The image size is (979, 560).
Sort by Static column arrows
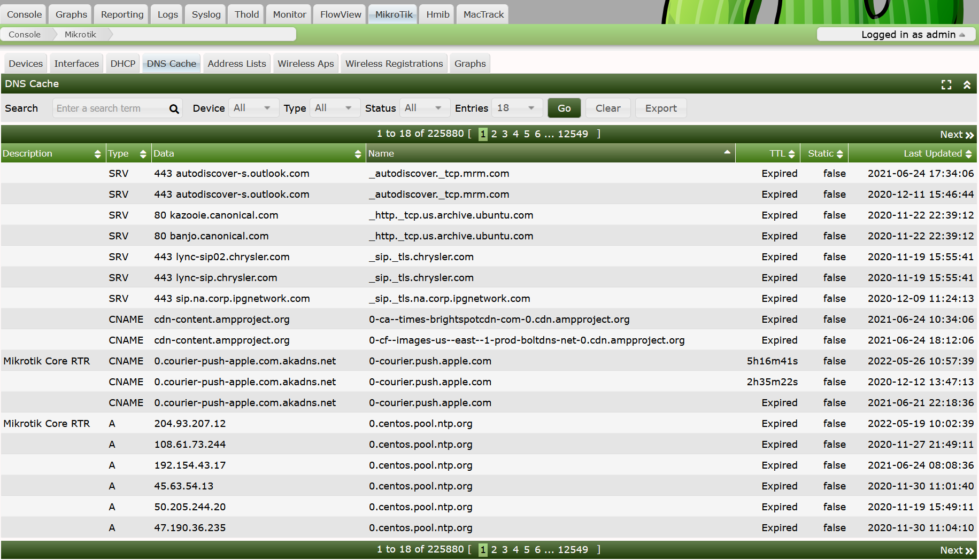click(x=839, y=154)
